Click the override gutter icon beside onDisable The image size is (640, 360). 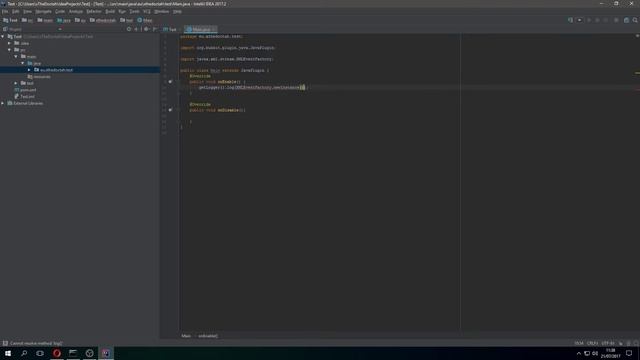[170, 110]
